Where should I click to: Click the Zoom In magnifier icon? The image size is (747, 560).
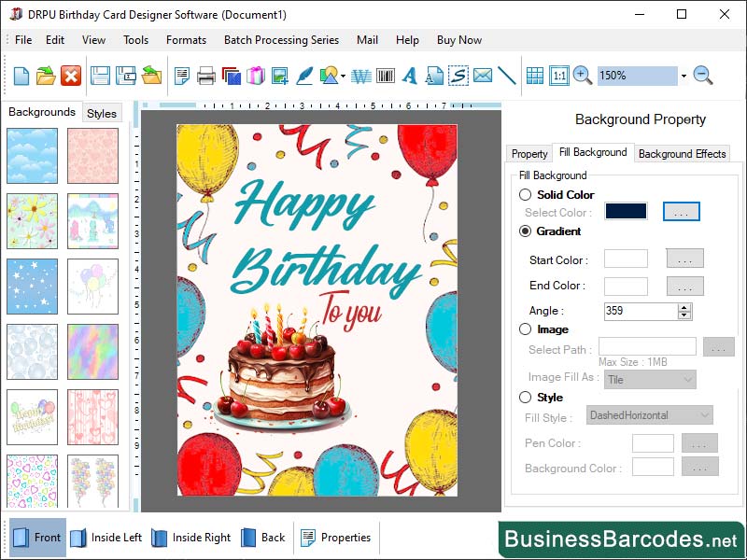tap(580, 77)
